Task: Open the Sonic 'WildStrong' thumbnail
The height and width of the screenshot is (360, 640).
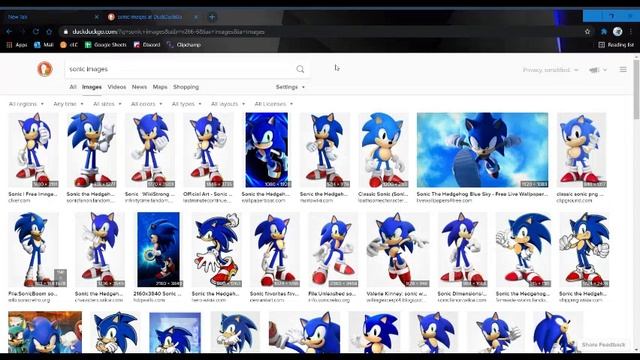Action: pos(150,150)
